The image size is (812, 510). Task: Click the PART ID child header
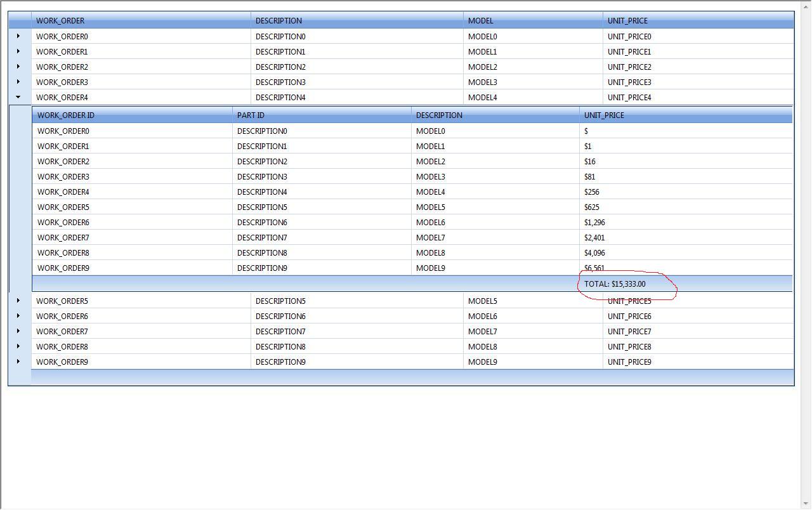coord(322,115)
